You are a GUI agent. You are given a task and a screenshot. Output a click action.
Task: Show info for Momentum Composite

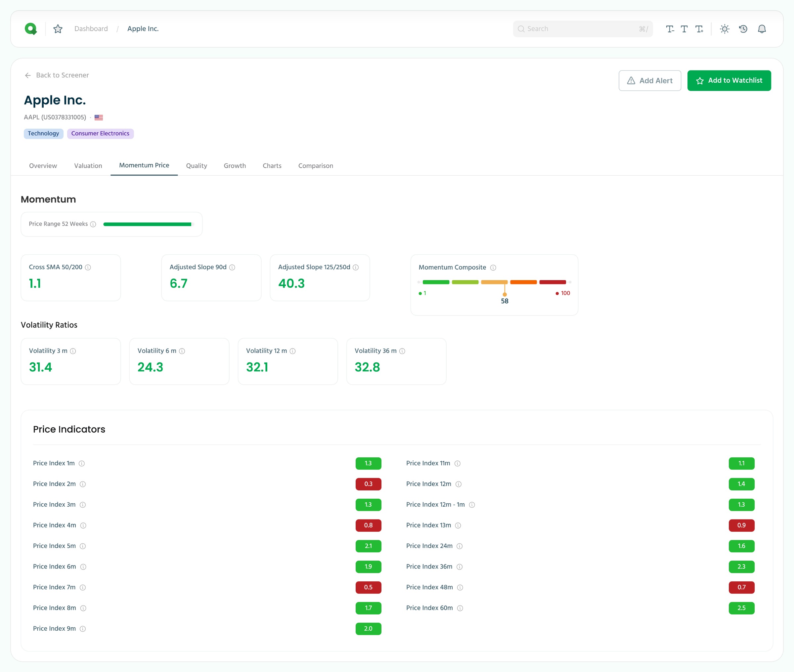pyautogui.click(x=493, y=268)
